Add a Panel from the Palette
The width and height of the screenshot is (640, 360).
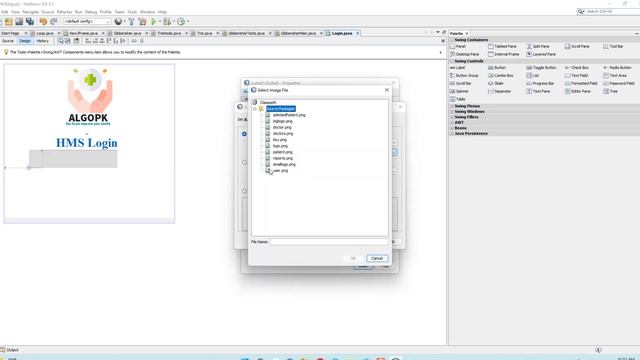coord(458,47)
